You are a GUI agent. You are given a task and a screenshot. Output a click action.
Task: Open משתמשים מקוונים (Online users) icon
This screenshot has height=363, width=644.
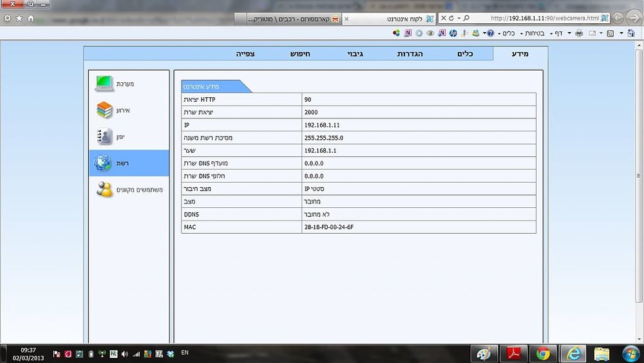[x=104, y=189]
